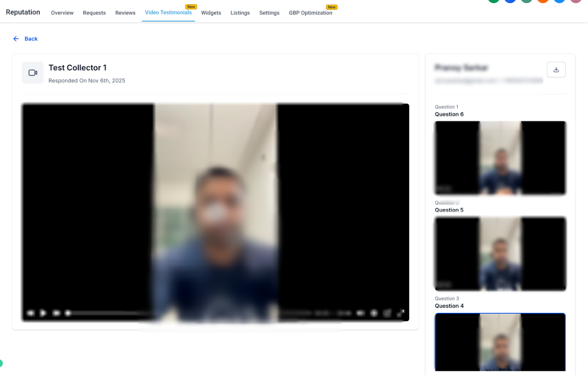Click the fast-forward control in the player
This screenshot has width=588, height=375.
pyautogui.click(x=56, y=313)
